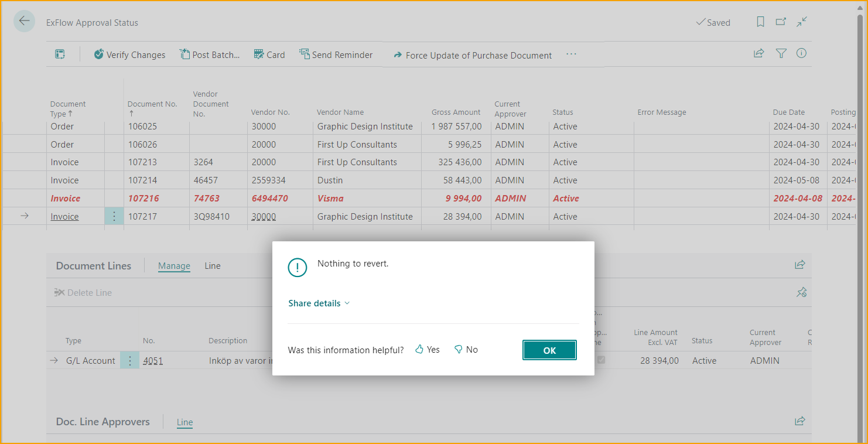The height and width of the screenshot is (444, 868).
Task: Toggle the checkbox in document line row
Action: 601,360
